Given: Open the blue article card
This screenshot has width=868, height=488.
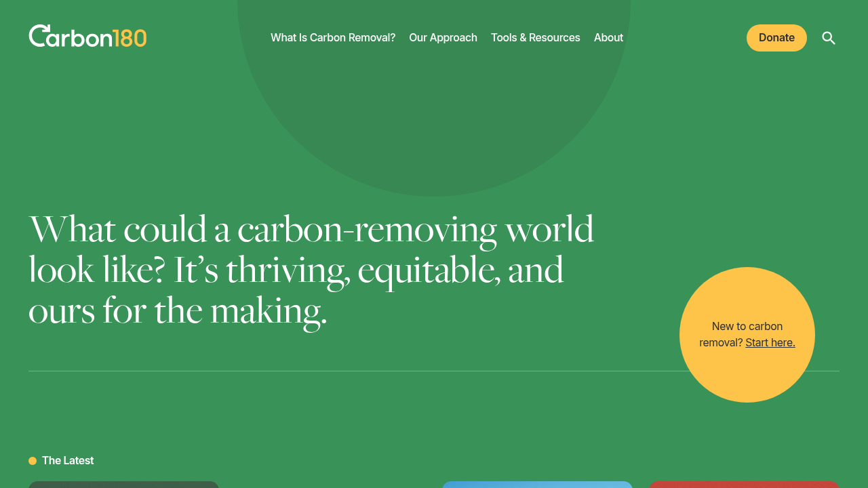Looking at the screenshot, I should point(536,485).
